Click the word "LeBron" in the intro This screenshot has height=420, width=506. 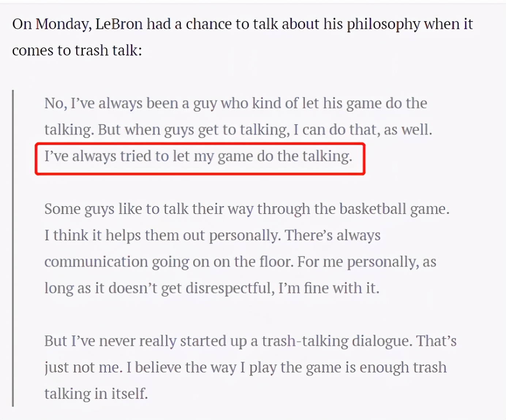point(119,24)
